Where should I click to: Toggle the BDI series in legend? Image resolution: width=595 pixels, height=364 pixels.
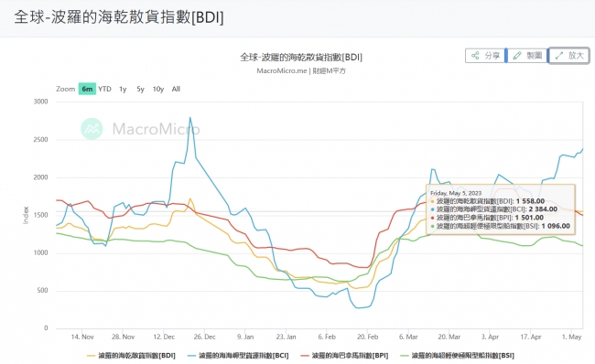131,356
